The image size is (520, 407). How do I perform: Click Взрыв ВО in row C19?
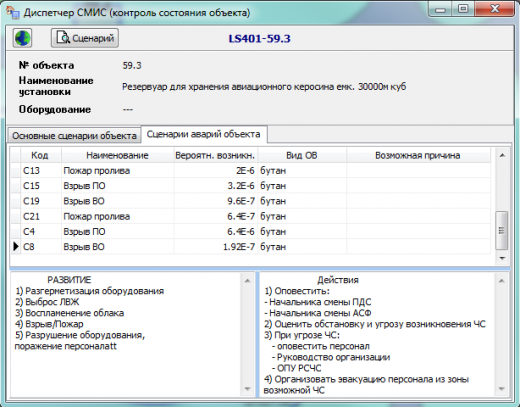(x=84, y=201)
